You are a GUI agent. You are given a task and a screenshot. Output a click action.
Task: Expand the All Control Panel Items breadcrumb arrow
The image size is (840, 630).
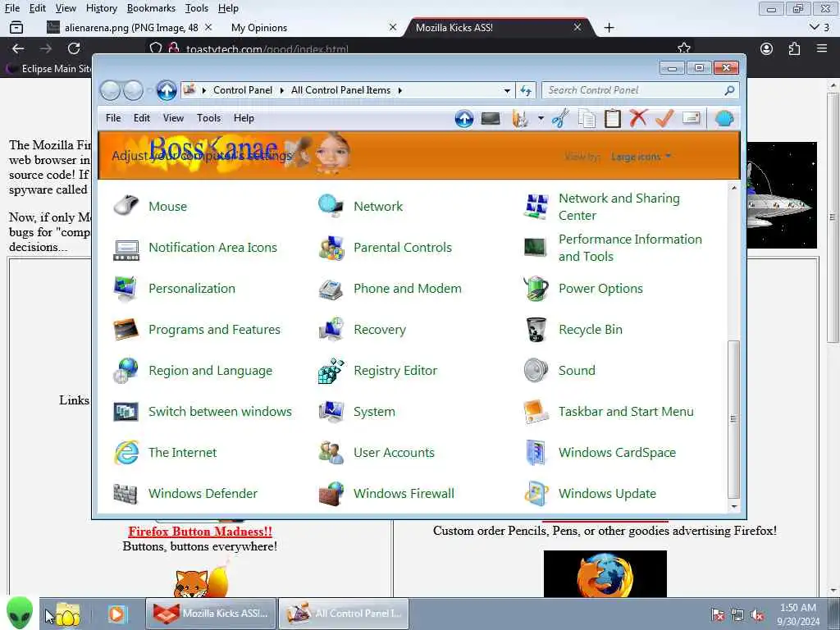tap(399, 90)
